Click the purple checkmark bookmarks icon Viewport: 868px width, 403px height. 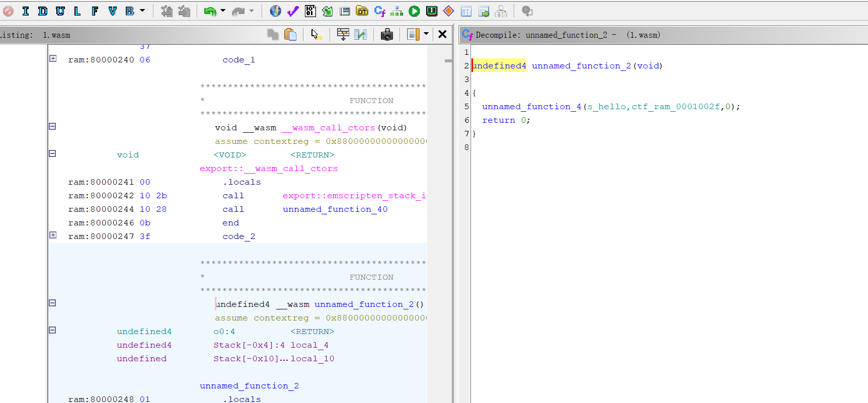(x=293, y=11)
